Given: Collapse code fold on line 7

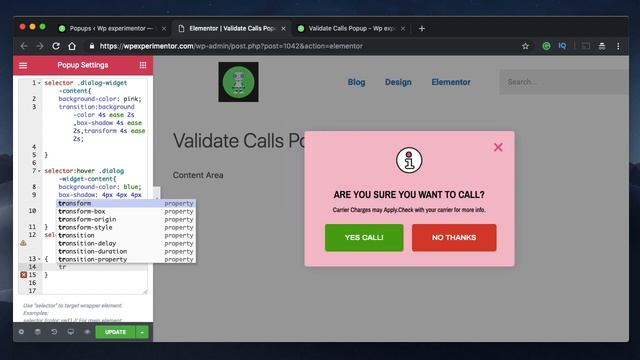Looking at the screenshot, I should [39, 171].
